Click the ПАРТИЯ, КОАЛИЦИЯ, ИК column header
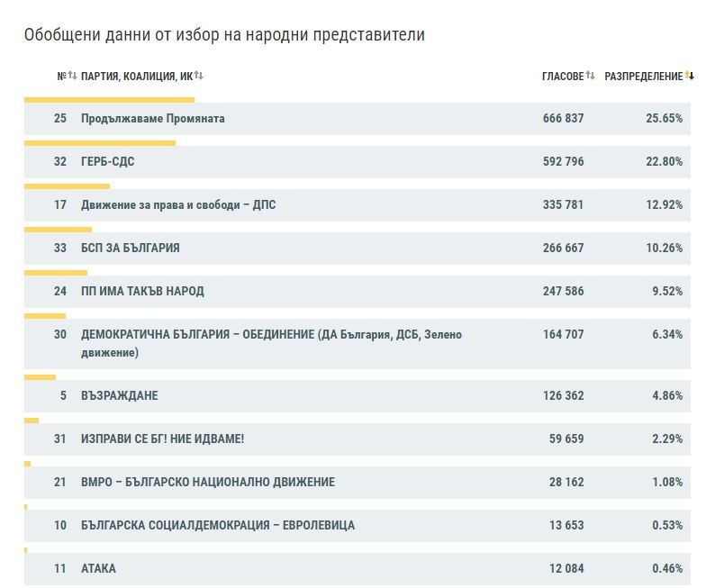This screenshot has width=706, height=588. pyautogui.click(x=137, y=76)
